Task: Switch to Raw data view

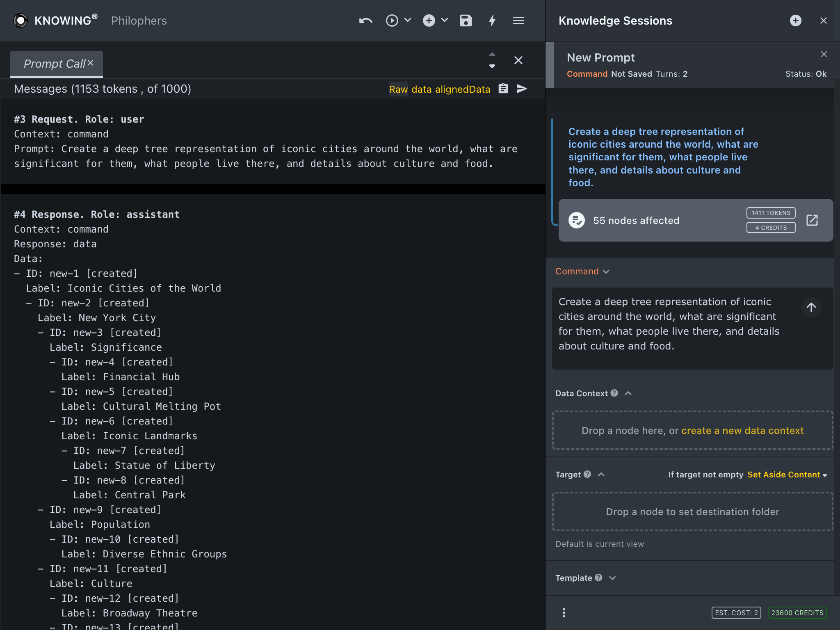Action: point(398,89)
